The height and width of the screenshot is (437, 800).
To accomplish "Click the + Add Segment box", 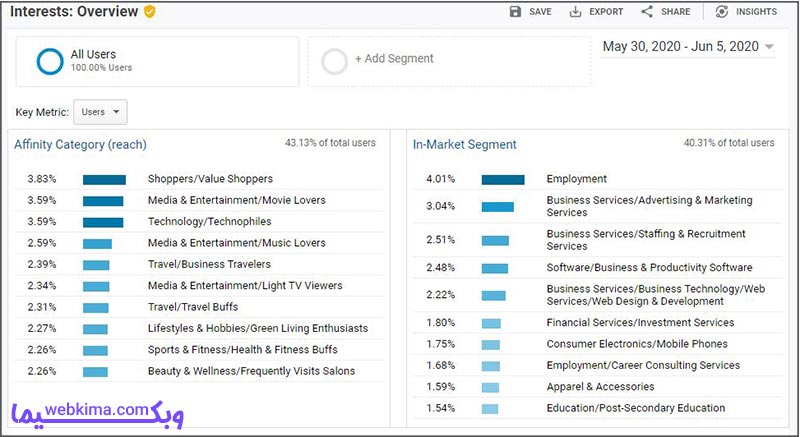I will click(449, 61).
